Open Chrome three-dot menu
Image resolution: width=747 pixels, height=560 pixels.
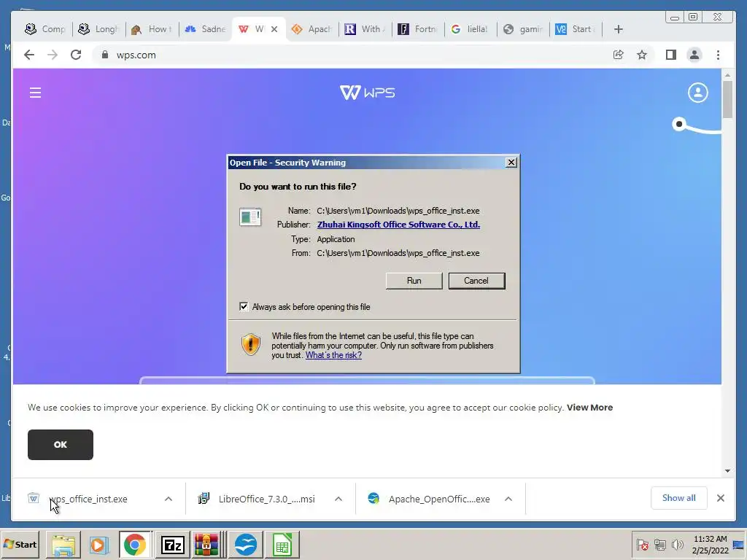[x=718, y=55]
